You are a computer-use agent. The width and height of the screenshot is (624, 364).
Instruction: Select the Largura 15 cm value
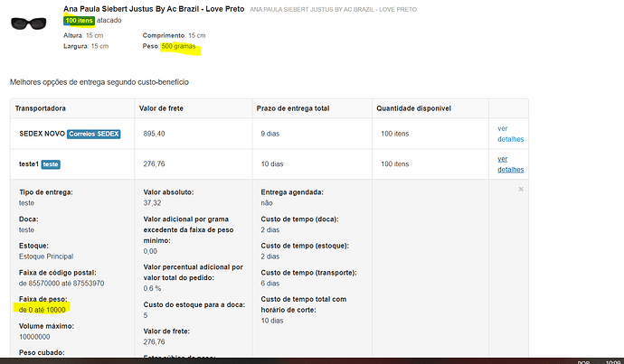(x=99, y=46)
